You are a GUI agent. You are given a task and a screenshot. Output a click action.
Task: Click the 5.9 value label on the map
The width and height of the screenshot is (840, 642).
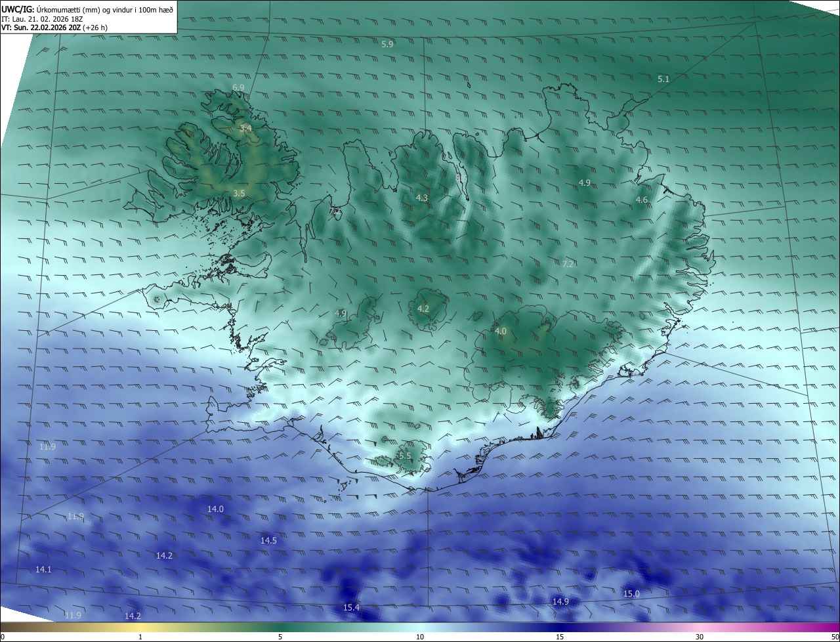pos(387,44)
